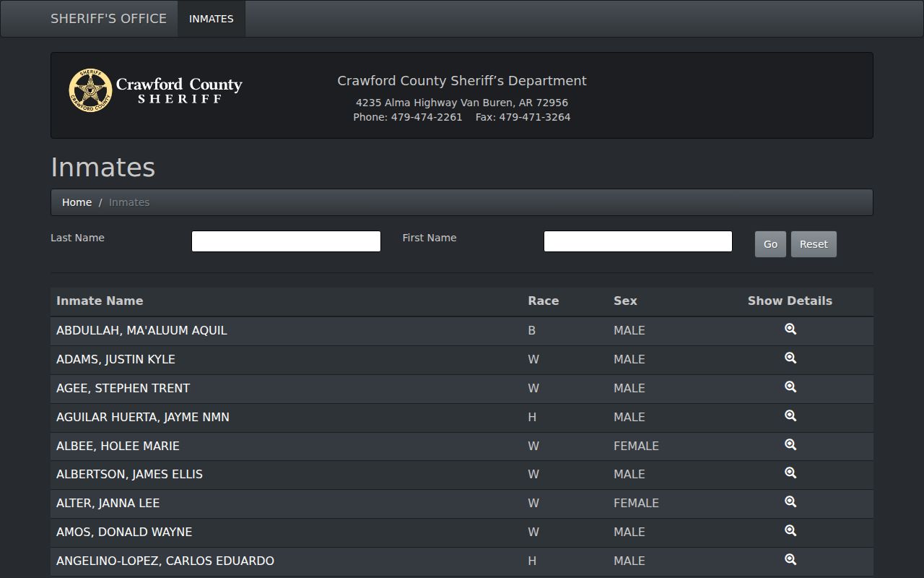The width and height of the screenshot is (924, 578).
Task: Select name AGEE, STEPHEN TRENT
Action: pos(123,388)
